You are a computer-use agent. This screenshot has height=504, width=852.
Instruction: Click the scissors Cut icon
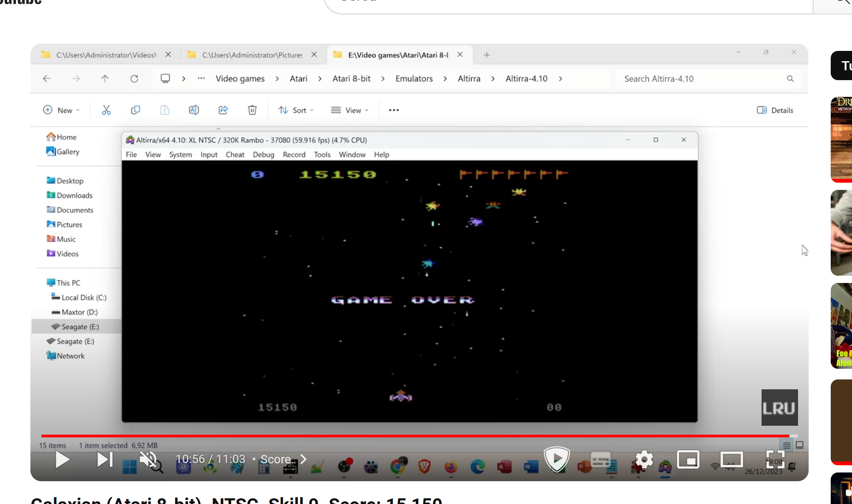point(106,110)
